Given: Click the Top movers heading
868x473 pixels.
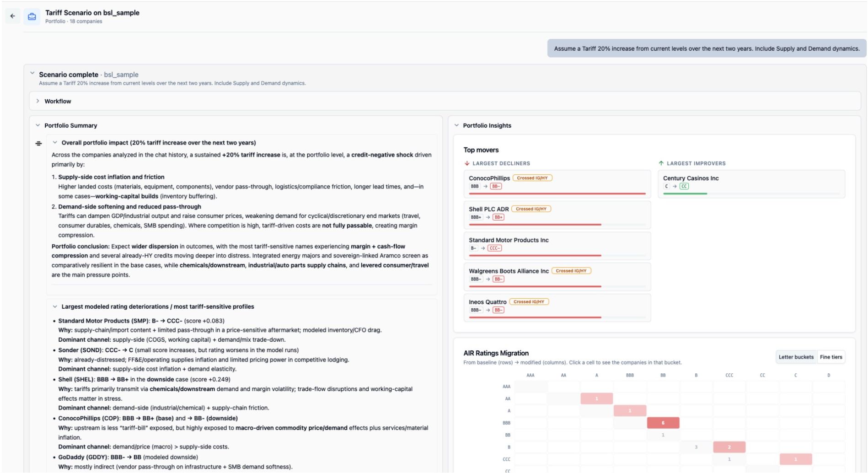Looking at the screenshot, I should coord(481,150).
